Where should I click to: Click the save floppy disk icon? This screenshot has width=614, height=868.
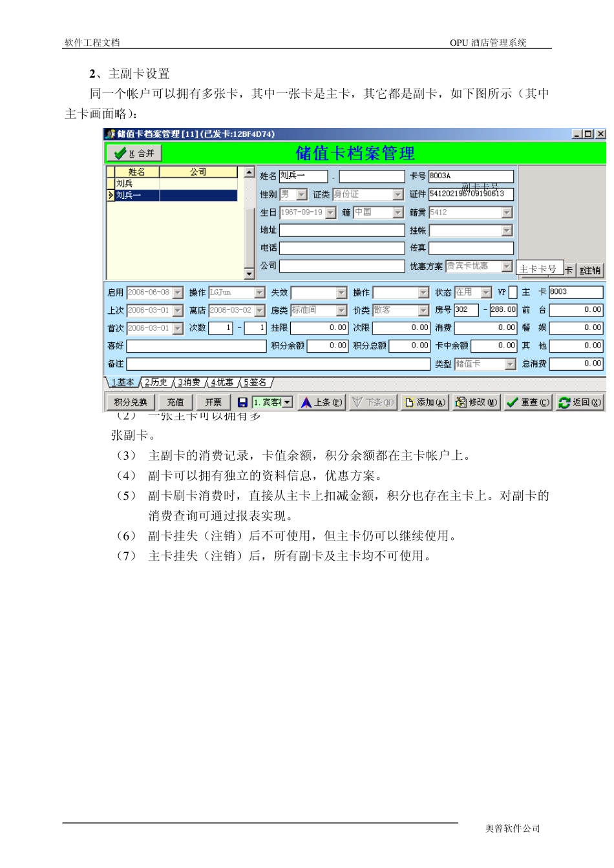pos(242,402)
